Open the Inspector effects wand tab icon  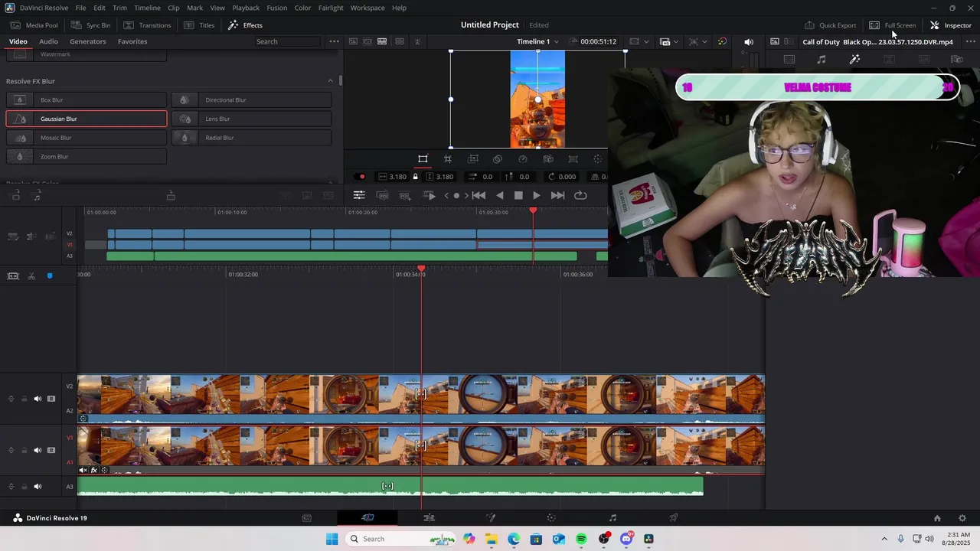coord(855,59)
